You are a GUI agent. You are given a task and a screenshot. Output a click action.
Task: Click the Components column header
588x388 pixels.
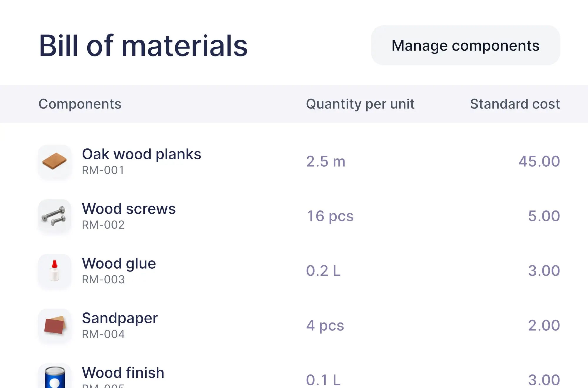80,104
